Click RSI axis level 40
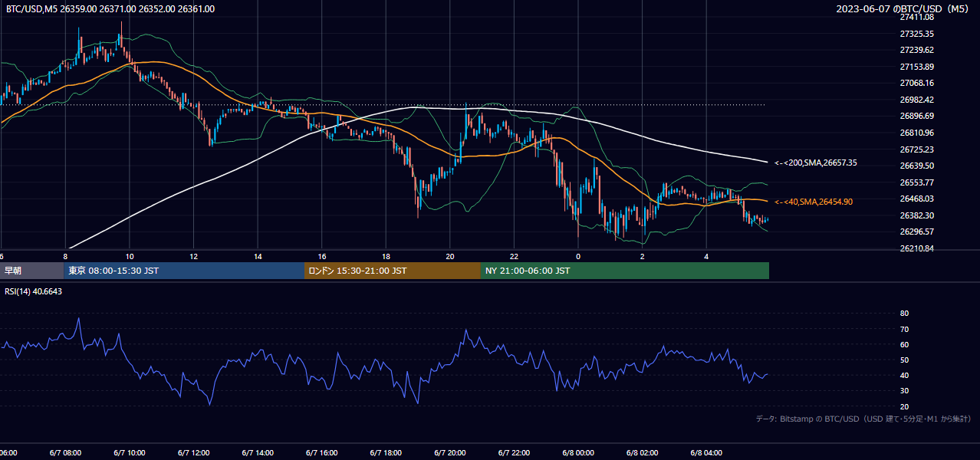980x460 pixels. click(904, 375)
